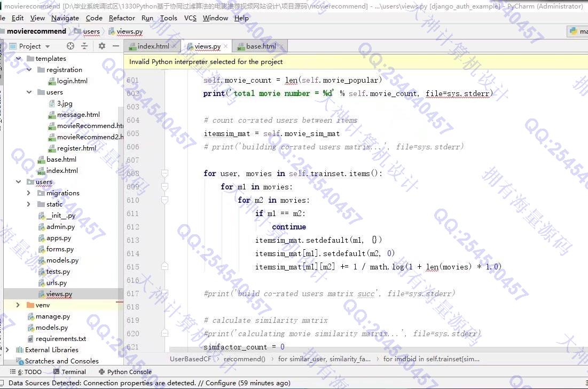
Task: Click users breadcrumb in navigation bar
Action: pyautogui.click(x=91, y=31)
